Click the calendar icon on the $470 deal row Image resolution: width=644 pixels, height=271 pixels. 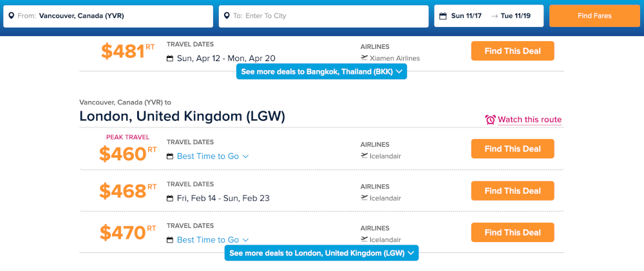170,240
